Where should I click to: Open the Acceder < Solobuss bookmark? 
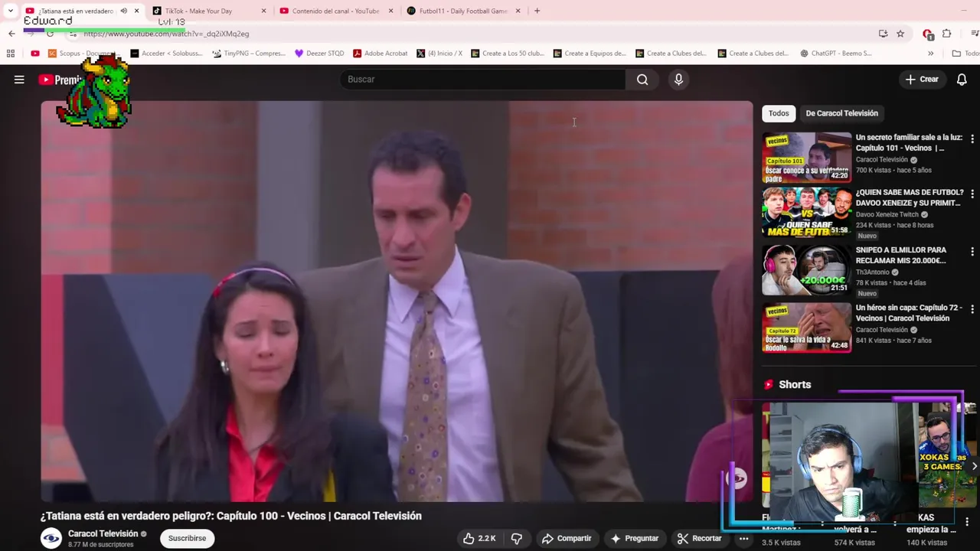tap(167, 54)
